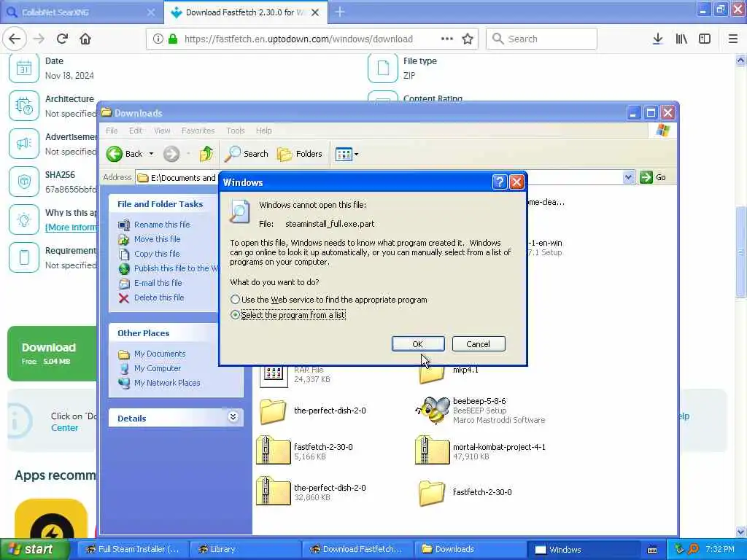Open the Help menu in Downloads window
Image resolution: width=747 pixels, height=560 pixels.
[x=263, y=131]
